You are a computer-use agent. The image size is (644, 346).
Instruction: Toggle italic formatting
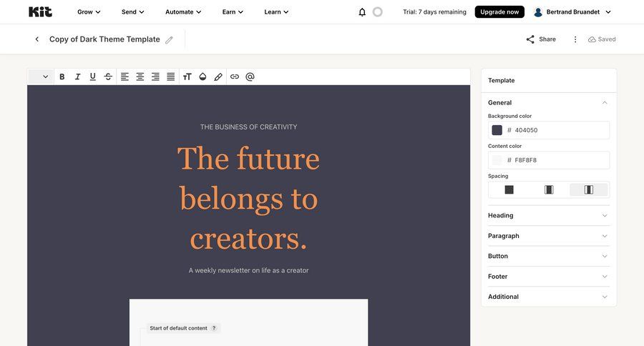point(77,76)
